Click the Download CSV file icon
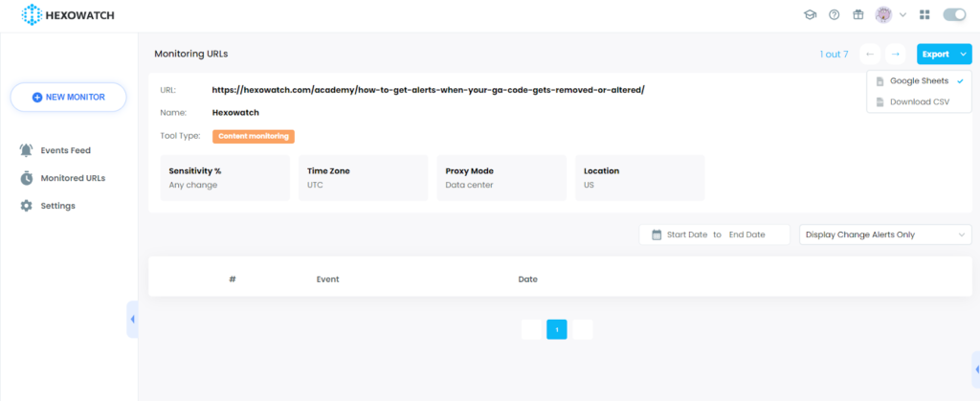The width and height of the screenshot is (980, 401). [x=880, y=101]
